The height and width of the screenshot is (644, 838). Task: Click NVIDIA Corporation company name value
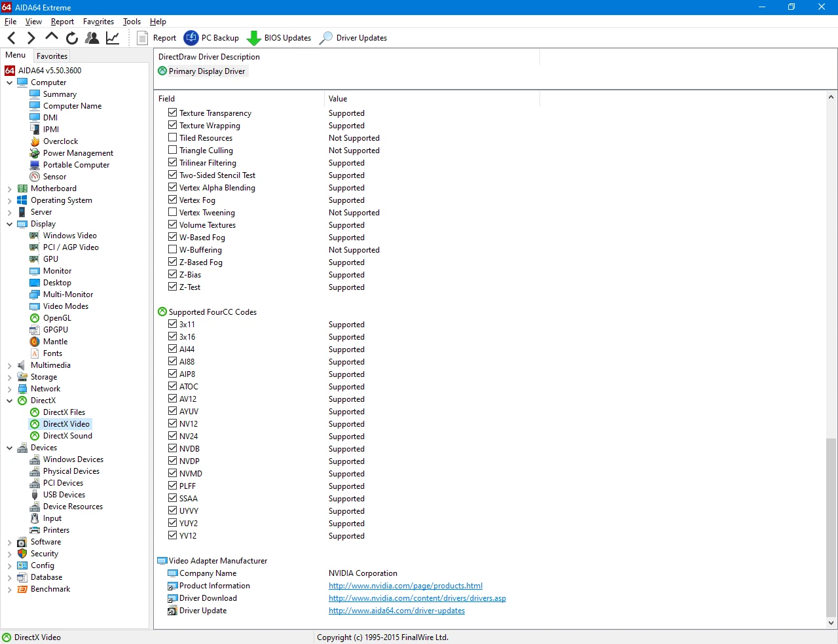click(363, 573)
